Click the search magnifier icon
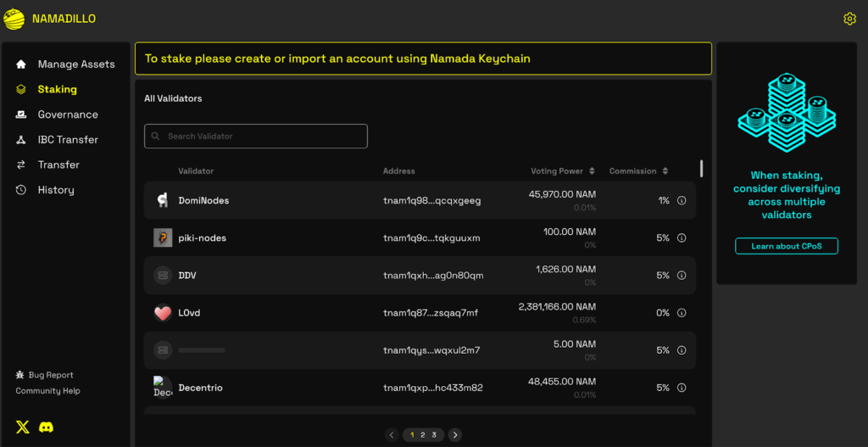Viewport: 868px width, 447px height. click(156, 136)
